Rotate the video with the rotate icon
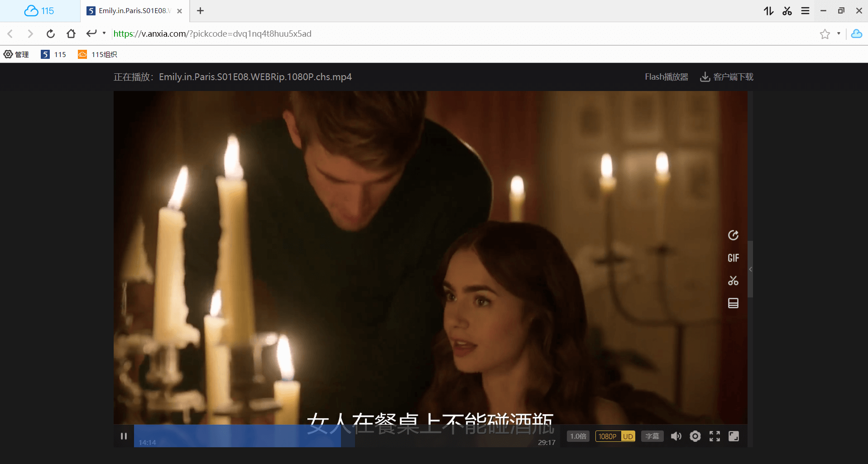Screen dimensions: 868x464 [733, 235]
